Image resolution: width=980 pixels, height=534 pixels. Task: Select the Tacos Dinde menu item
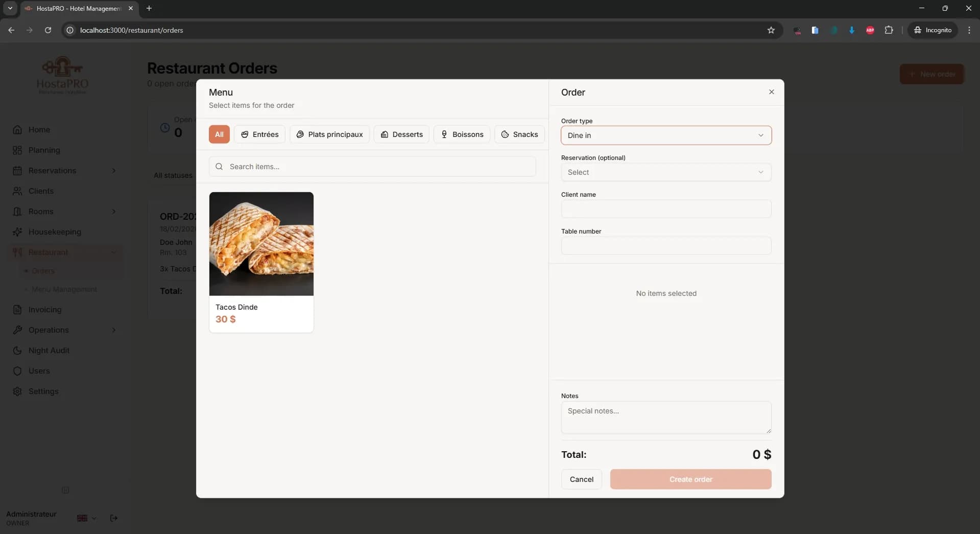point(261,262)
